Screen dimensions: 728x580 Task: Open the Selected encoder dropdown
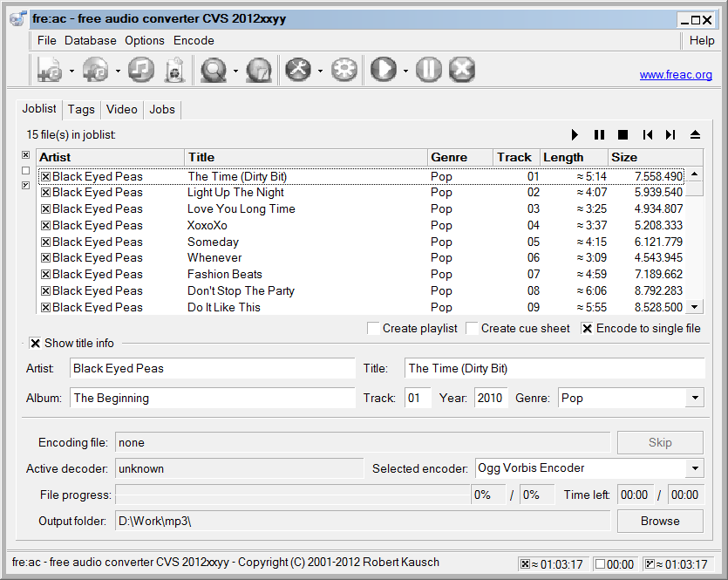tap(695, 468)
